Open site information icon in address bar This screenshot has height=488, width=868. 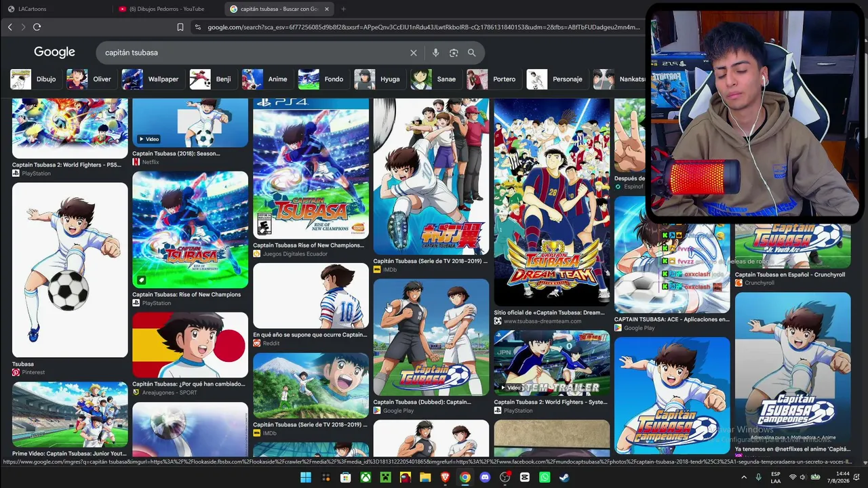[197, 27]
